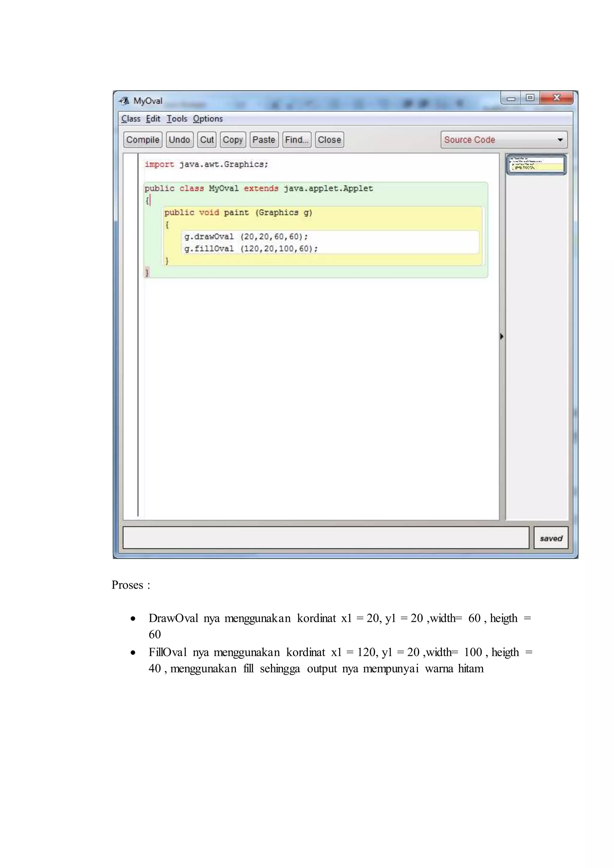Close the MyOval window with X
This screenshot has width=614, height=868.
(x=556, y=98)
